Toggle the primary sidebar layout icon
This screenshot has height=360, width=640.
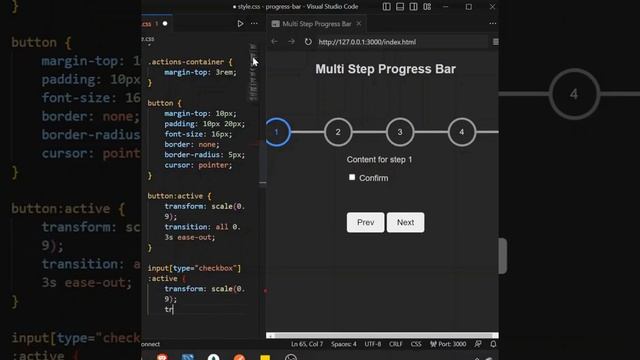pyautogui.click(x=386, y=7)
